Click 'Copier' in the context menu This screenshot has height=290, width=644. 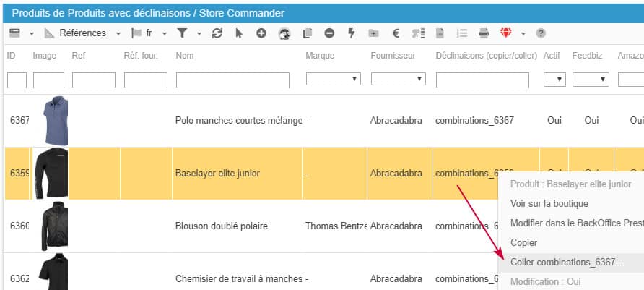point(523,243)
